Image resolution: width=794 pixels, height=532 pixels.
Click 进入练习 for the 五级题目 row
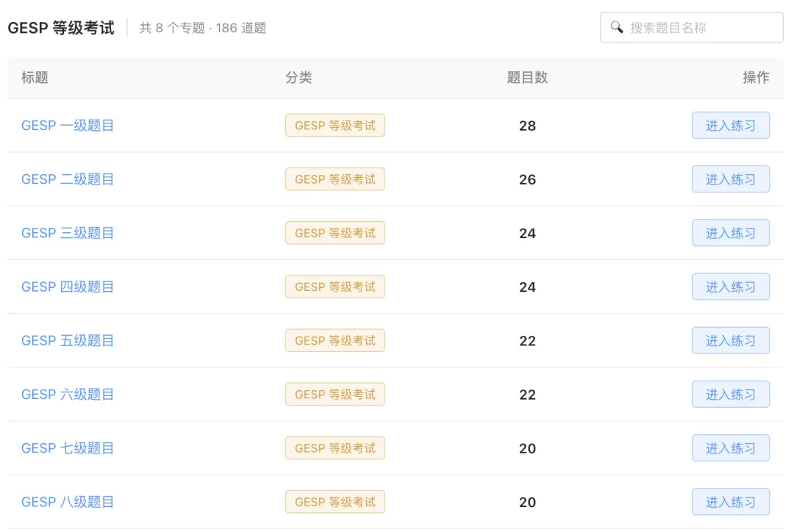[x=731, y=341]
